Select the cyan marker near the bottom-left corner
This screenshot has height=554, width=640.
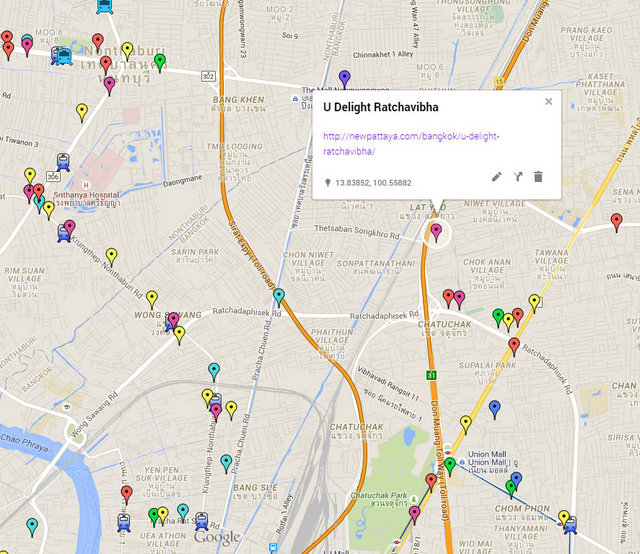pos(32,527)
